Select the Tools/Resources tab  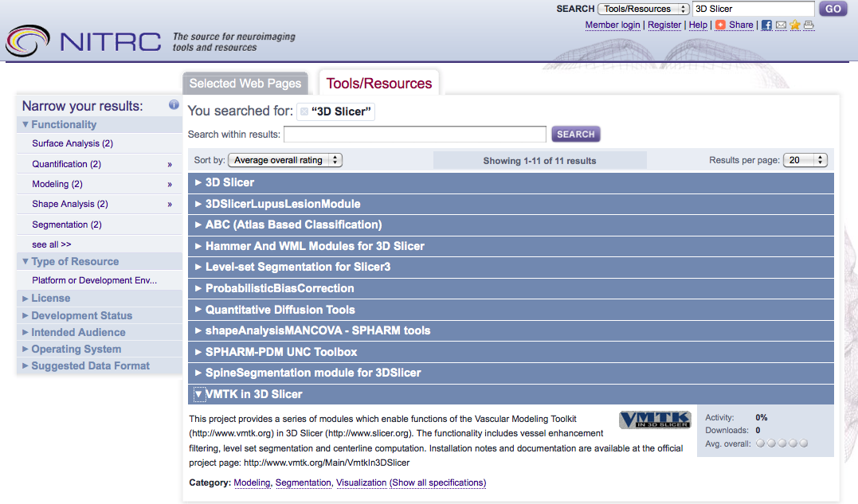378,84
